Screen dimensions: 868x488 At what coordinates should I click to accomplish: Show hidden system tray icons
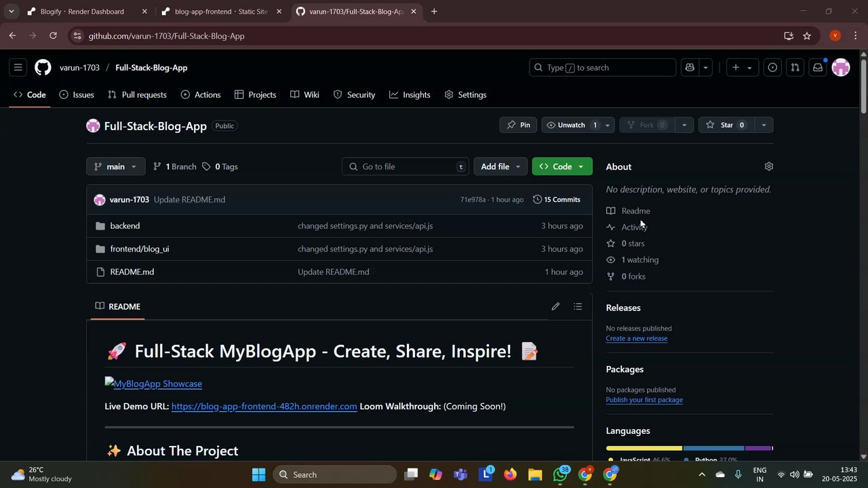702,475
